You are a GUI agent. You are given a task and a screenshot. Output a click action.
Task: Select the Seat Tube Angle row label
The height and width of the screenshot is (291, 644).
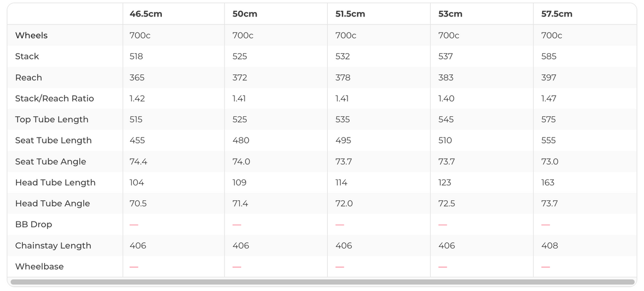point(50,161)
